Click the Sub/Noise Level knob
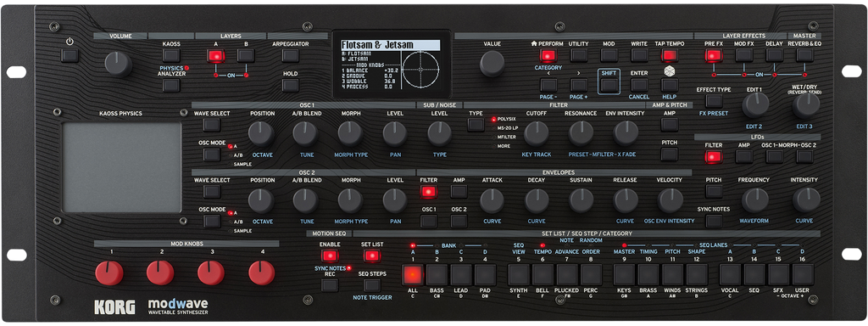 (x=440, y=133)
